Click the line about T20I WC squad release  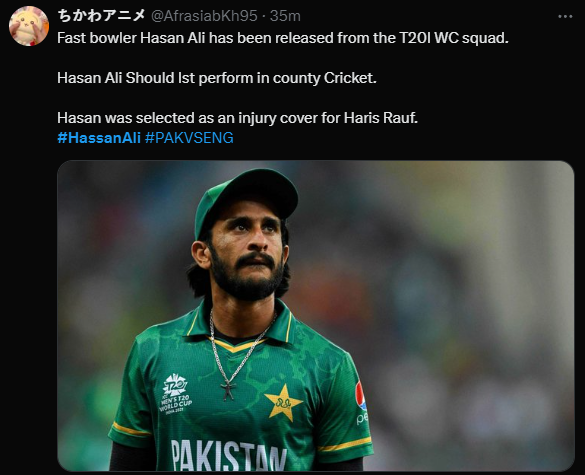[x=283, y=38]
